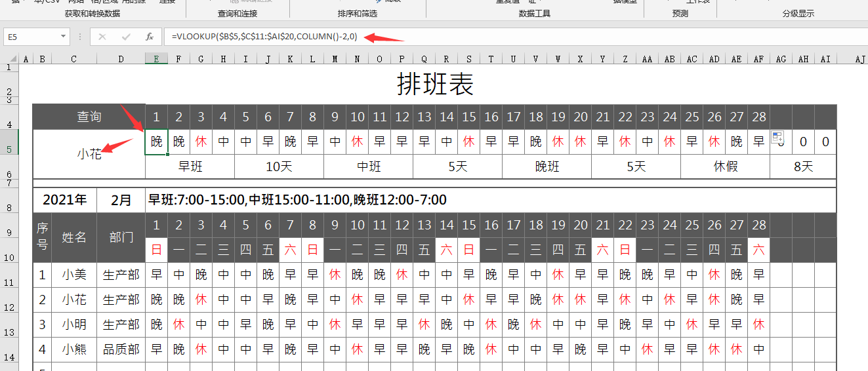Click the 部门 column heading cell

click(121, 237)
